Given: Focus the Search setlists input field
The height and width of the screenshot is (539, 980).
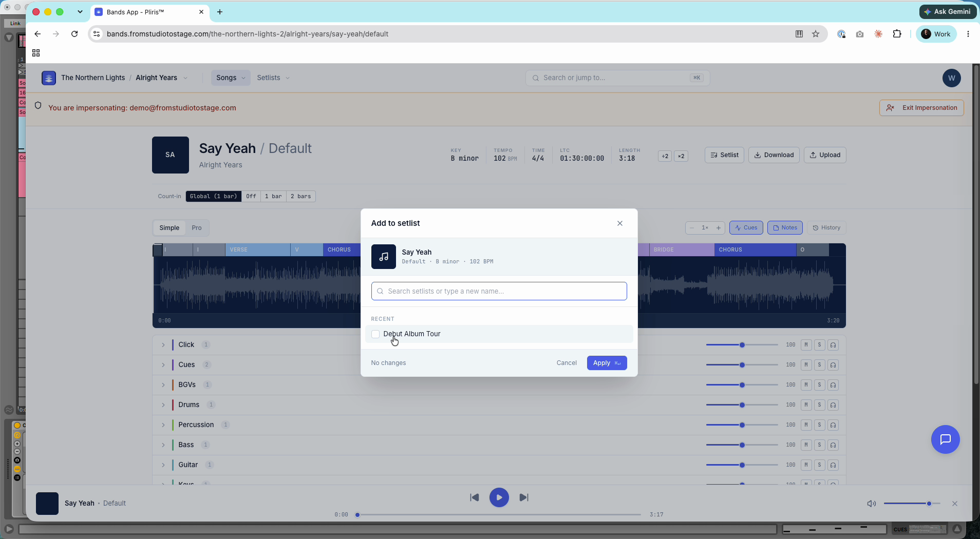Looking at the screenshot, I should tap(499, 291).
